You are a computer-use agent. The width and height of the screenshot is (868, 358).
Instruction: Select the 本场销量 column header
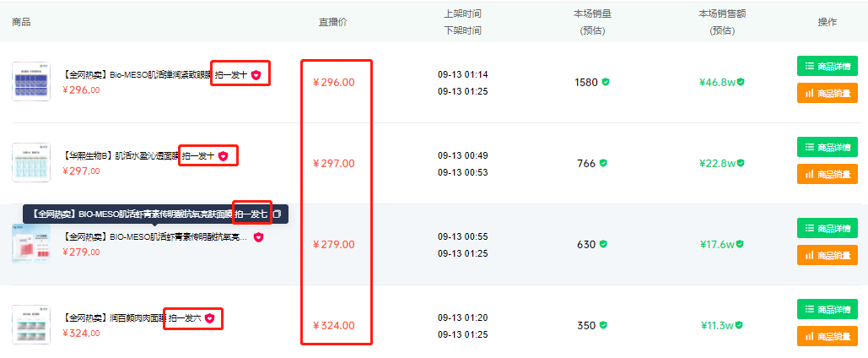tap(592, 14)
